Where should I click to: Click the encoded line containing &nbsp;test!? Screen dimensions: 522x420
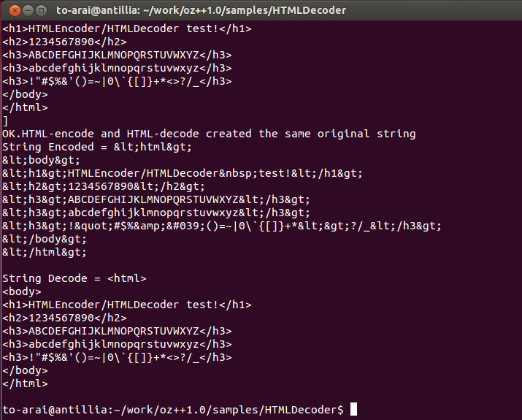pyautogui.click(x=182, y=173)
